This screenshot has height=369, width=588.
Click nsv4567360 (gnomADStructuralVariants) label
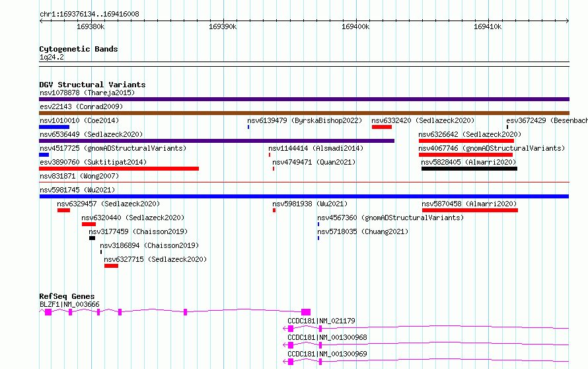tap(390, 218)
